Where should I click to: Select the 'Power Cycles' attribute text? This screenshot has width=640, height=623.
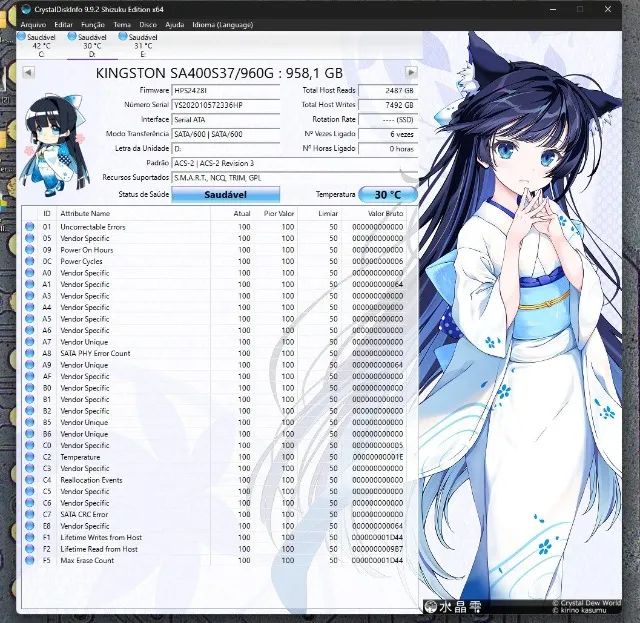[81, 261]
